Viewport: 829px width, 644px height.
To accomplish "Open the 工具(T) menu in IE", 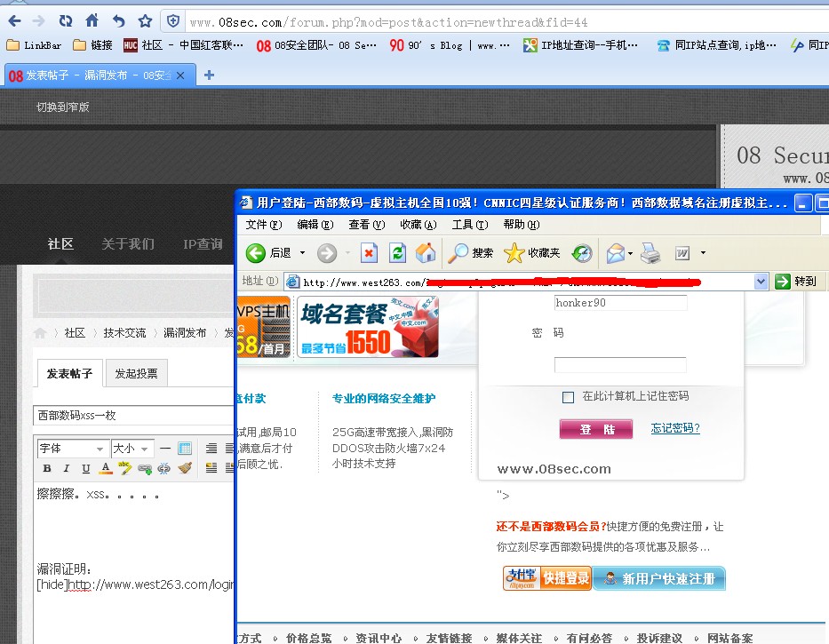I will 469,225.
